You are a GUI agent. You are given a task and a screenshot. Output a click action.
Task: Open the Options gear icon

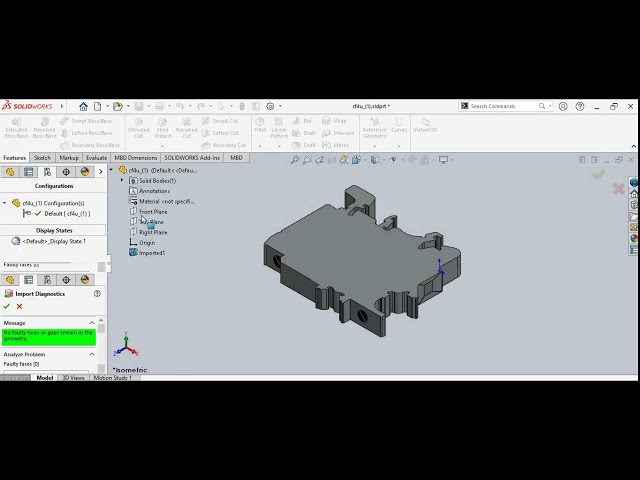click(270, 106)
